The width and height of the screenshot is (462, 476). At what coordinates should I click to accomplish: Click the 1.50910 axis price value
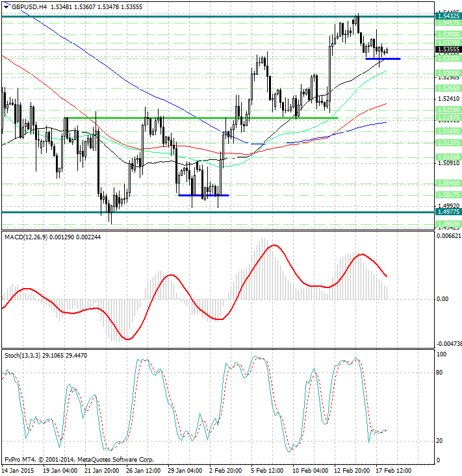pyautogui.click(x=448, y=163)
